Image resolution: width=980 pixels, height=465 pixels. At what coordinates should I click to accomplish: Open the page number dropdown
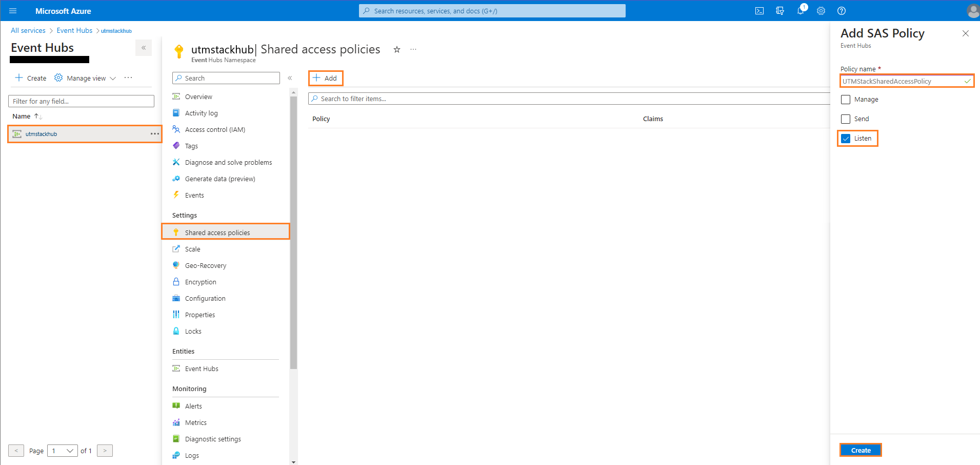[x=63, y=451]
